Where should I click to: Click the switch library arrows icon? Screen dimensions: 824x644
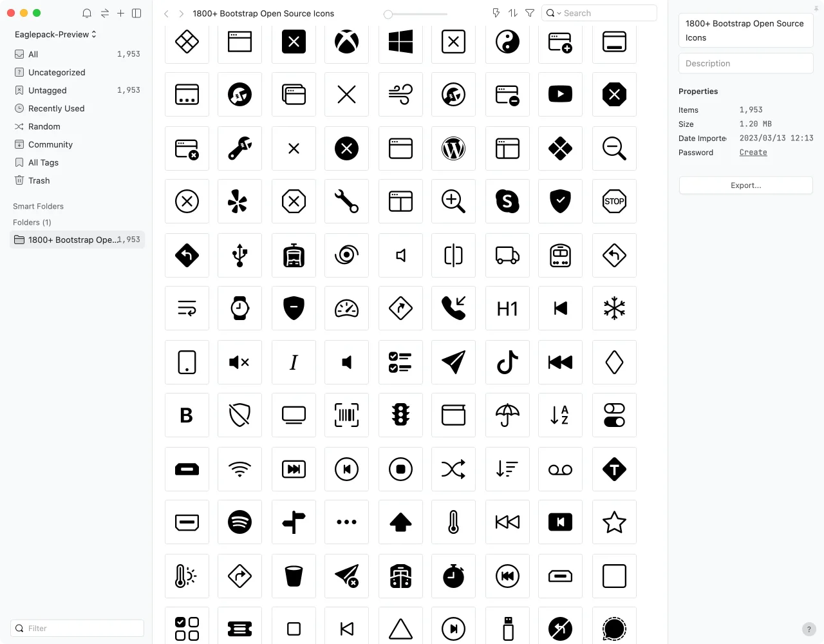(x=104, y=14)
